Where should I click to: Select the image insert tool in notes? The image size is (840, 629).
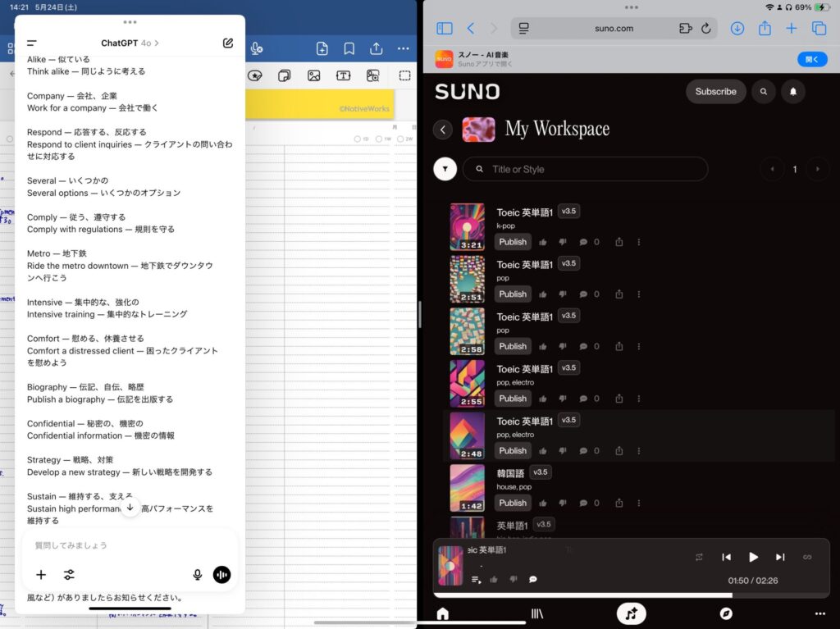(x=314, y=75)
